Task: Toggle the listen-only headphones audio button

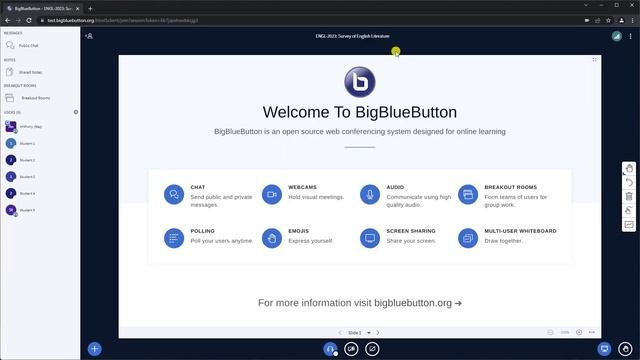Action: pos(330,349)
